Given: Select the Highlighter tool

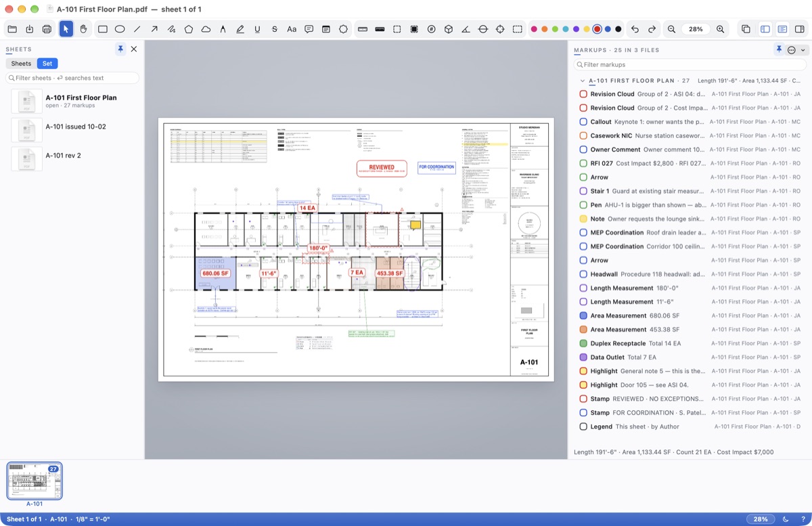Looking at the screenshot, I should click(240, 29).
